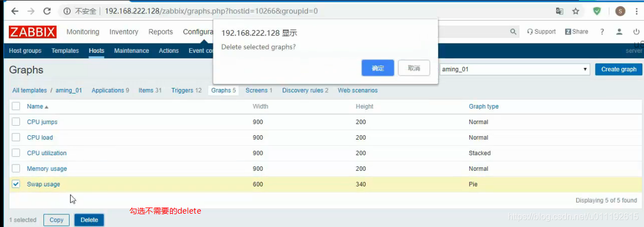
Task: Reload the page with refresh icon
Action: pos(47,11)
